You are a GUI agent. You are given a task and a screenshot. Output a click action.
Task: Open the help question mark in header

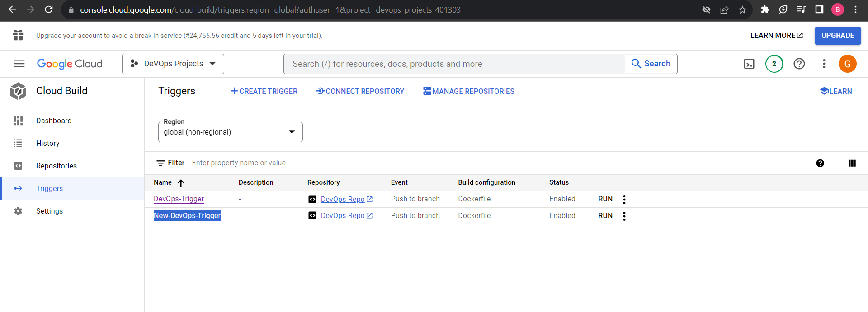[799, 64]
